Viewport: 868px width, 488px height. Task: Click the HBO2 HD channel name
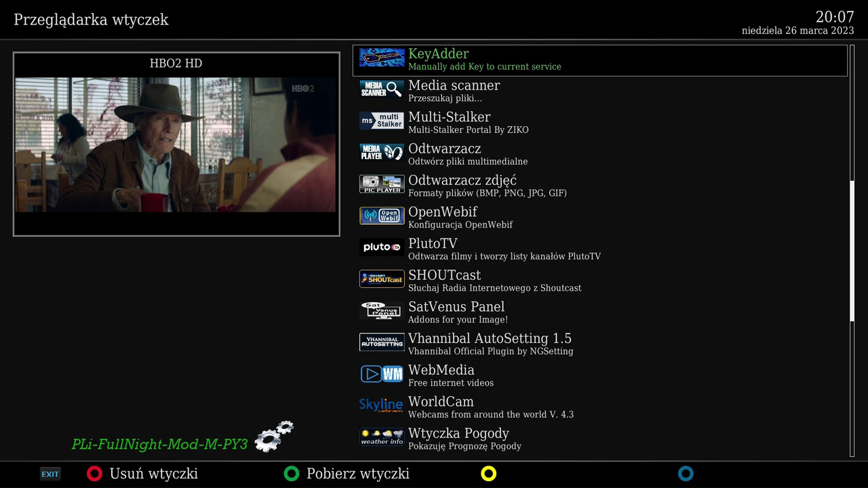click(x=176, y=64)
